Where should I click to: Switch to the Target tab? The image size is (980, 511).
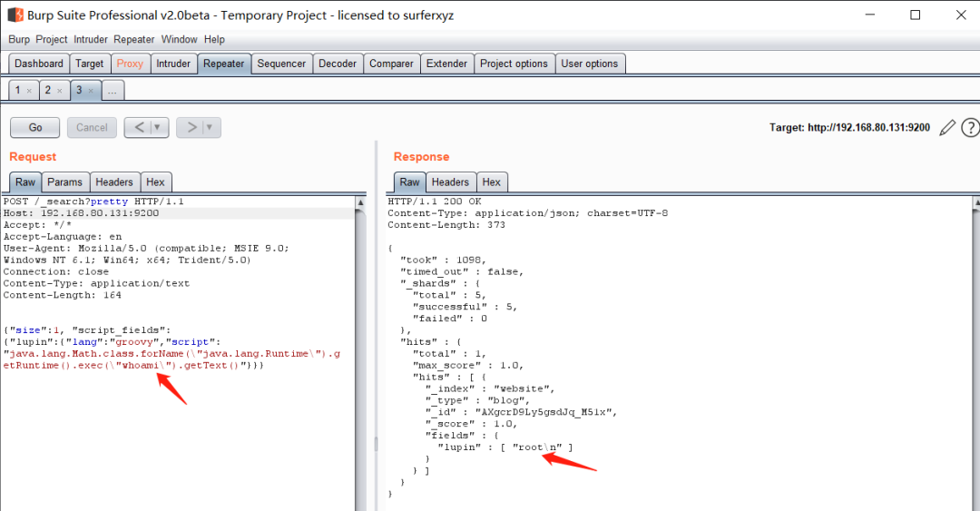pos(89,64)
